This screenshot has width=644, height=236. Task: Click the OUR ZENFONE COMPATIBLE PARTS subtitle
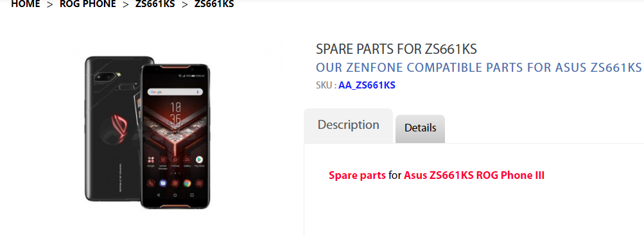pyautogui.click(x=478, y=67)
